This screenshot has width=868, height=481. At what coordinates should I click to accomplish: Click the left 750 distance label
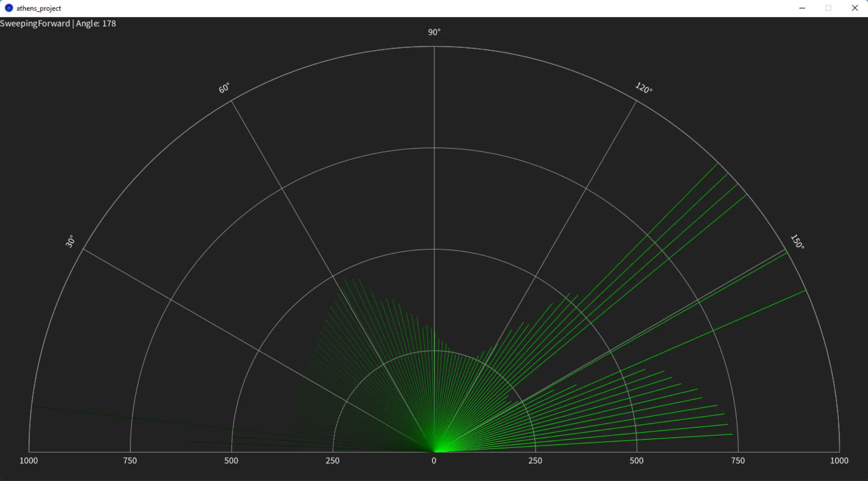click(130, 461)
